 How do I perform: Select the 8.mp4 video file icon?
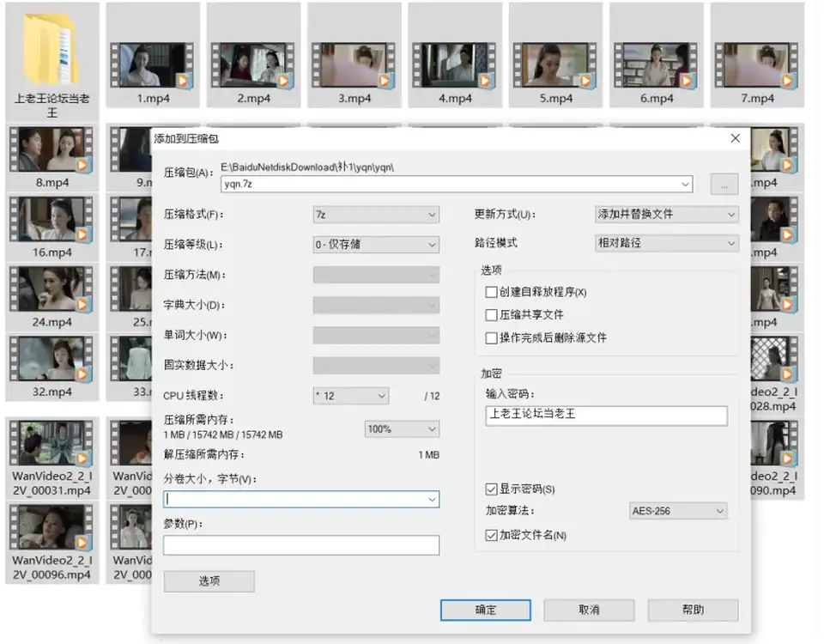51,149
